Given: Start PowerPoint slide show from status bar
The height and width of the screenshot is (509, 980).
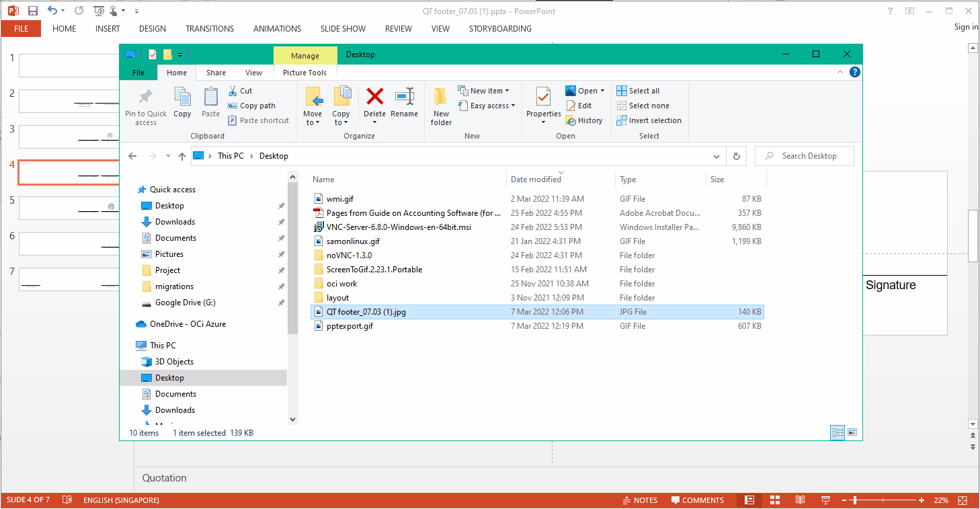Looking at the screenshot, I should pyautogui.click(x=825, y=500).
